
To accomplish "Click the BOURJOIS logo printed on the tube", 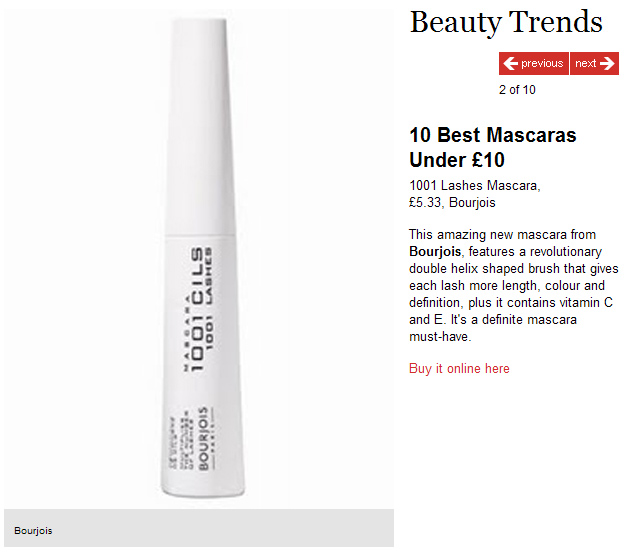I will pyautogui.click(x=203, y=438).
